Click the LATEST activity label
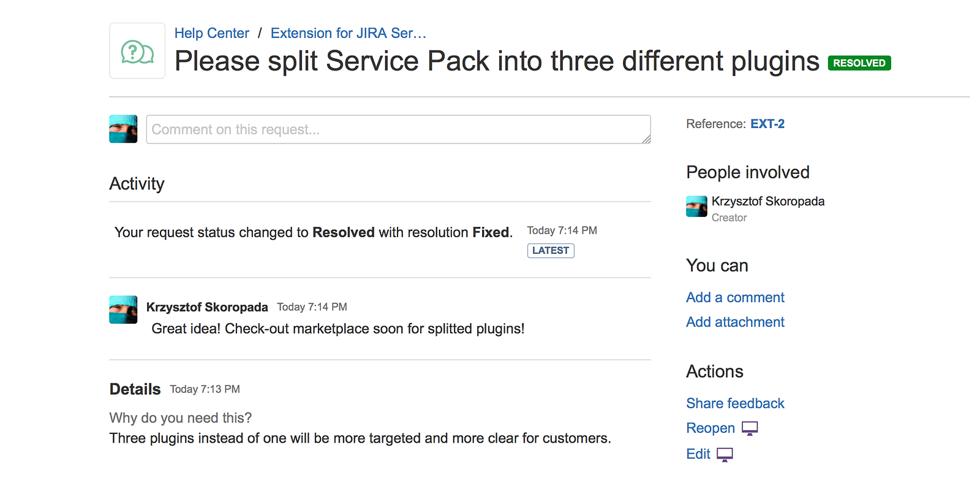 [x=551, y=250]
